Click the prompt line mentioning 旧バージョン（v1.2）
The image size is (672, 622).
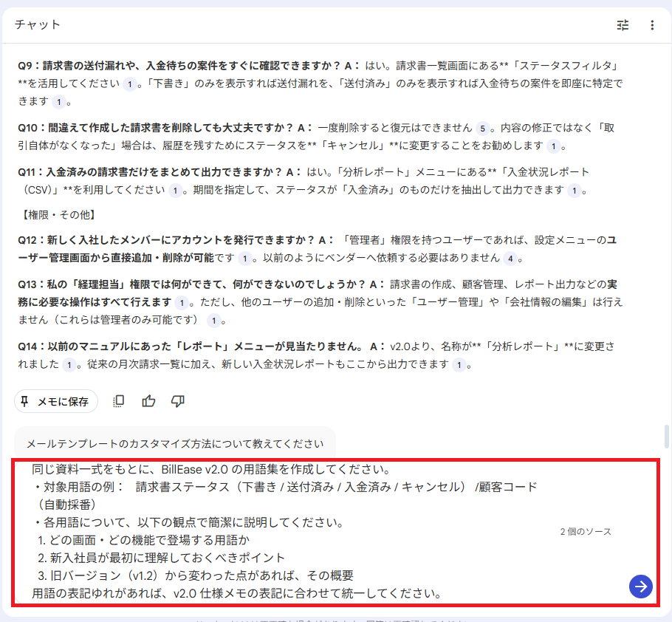196,575
